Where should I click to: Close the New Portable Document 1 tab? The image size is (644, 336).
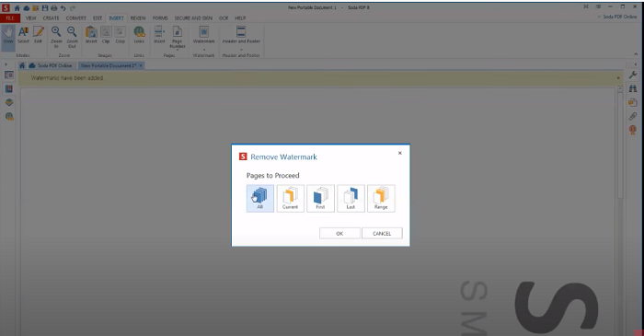(x=141, y=65)
